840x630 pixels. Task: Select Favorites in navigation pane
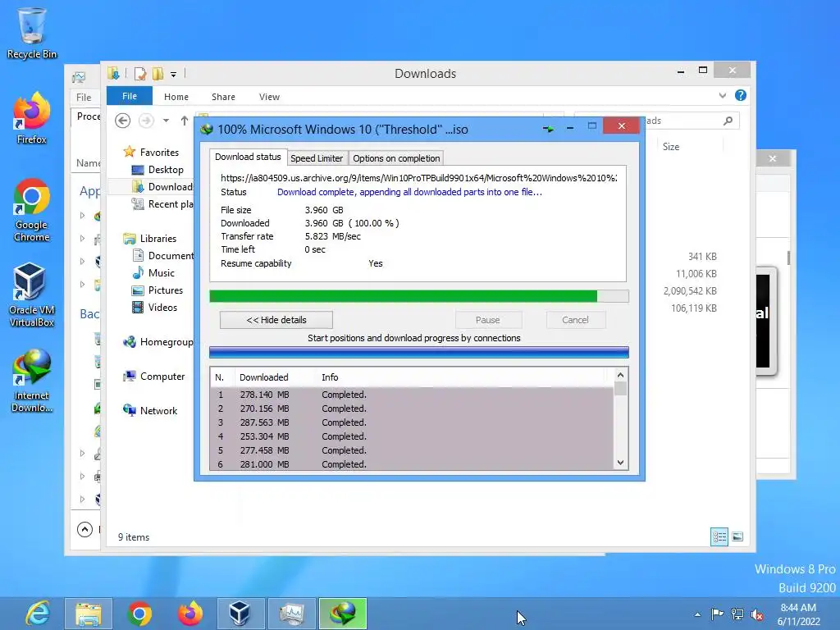152,152
